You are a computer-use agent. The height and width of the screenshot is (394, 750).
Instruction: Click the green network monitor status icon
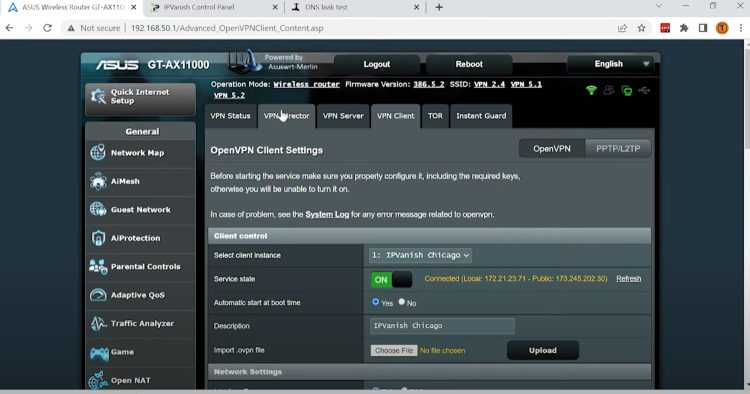(x=626, y=90)
